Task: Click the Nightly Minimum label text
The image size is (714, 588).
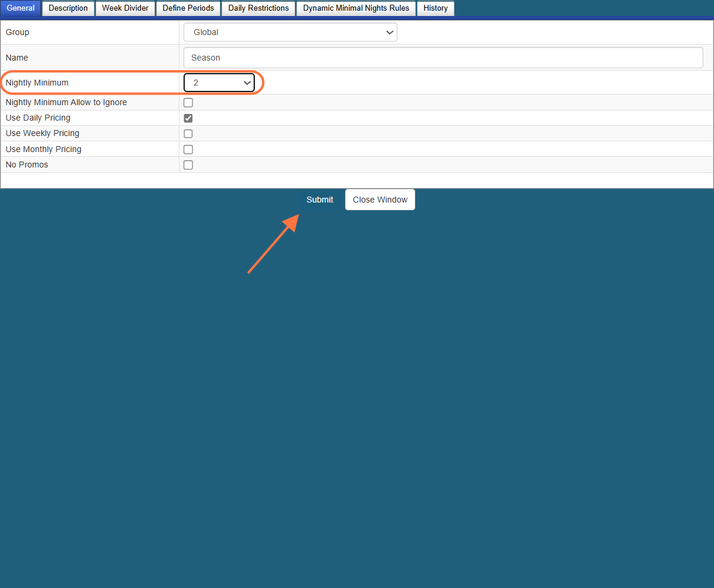Action: point(37,83)
